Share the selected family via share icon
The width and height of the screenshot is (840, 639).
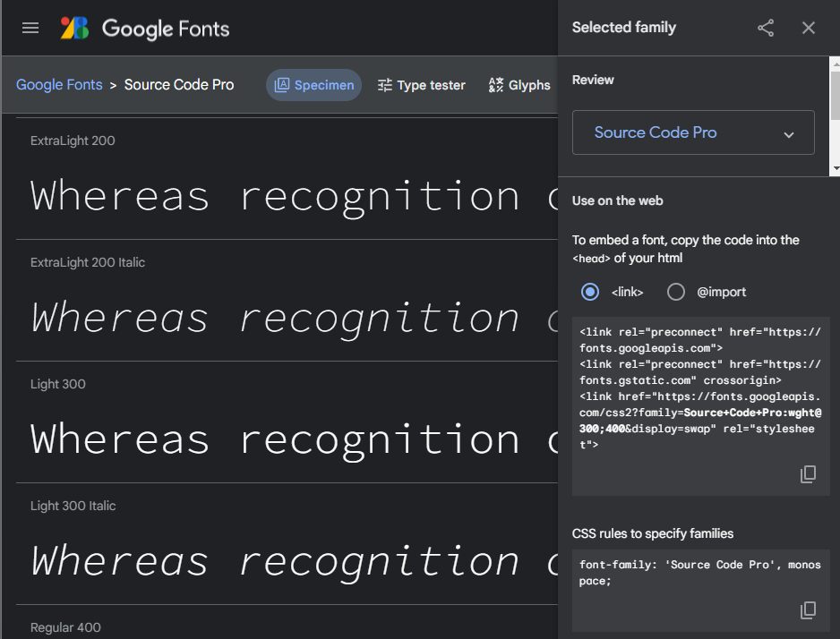(766, 28)
